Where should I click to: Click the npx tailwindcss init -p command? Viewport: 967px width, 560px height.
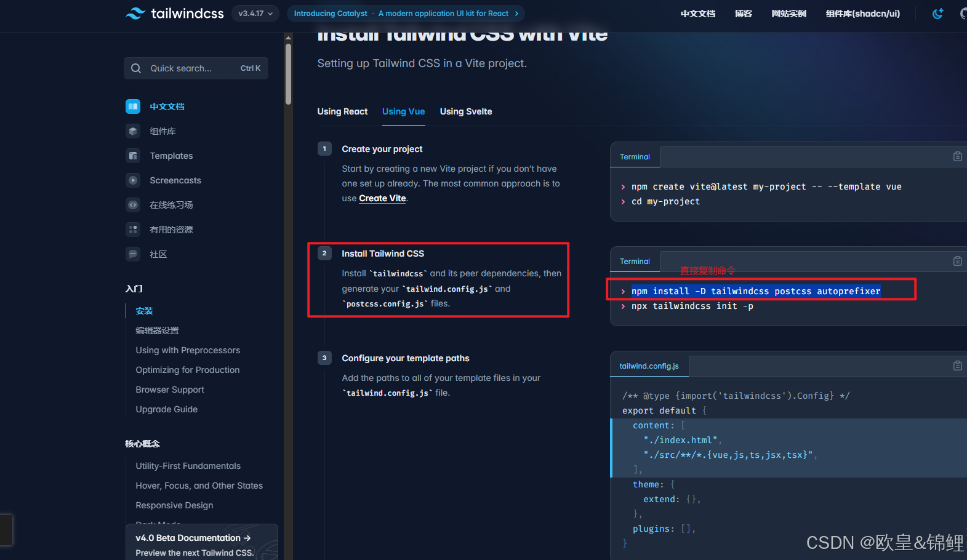(x=692, y=306)
